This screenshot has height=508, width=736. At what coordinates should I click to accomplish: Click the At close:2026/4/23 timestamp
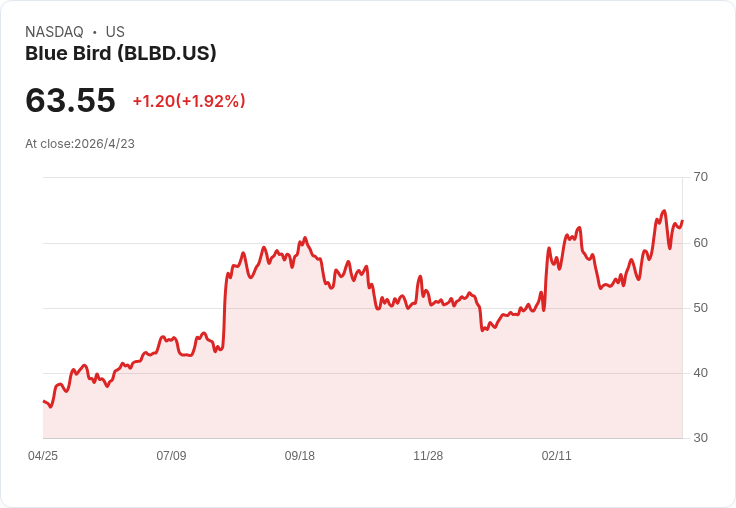click(80, 144)
